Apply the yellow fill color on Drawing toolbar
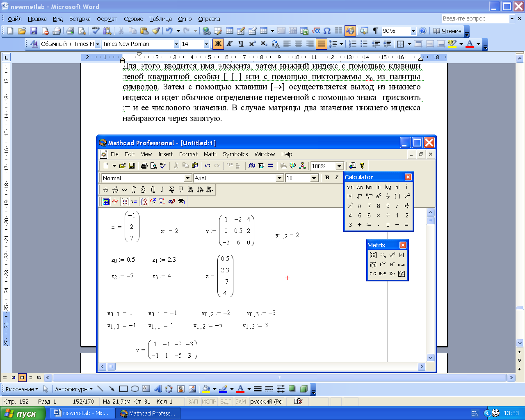Image resolution: width=525 pixels, height=420 pixels. pos(206,389)
